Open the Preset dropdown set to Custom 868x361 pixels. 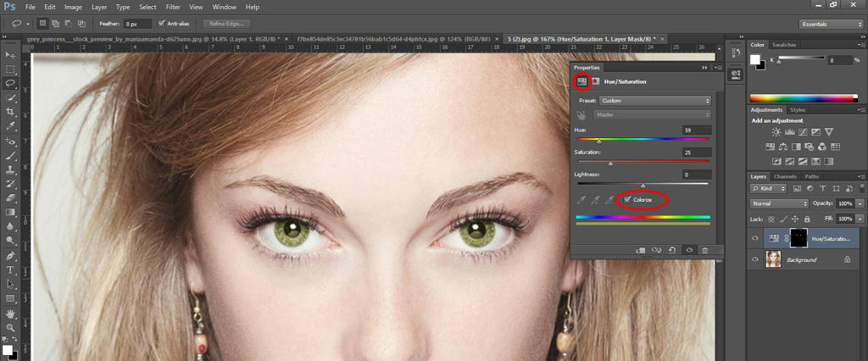click(655, 101)
